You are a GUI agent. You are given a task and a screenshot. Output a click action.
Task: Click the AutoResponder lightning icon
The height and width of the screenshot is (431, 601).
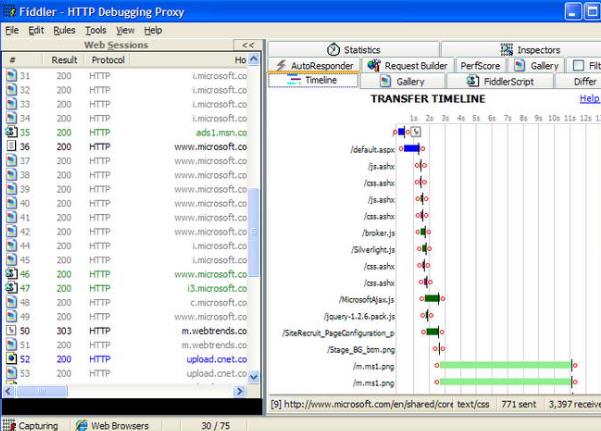click(x=281, y=65)
